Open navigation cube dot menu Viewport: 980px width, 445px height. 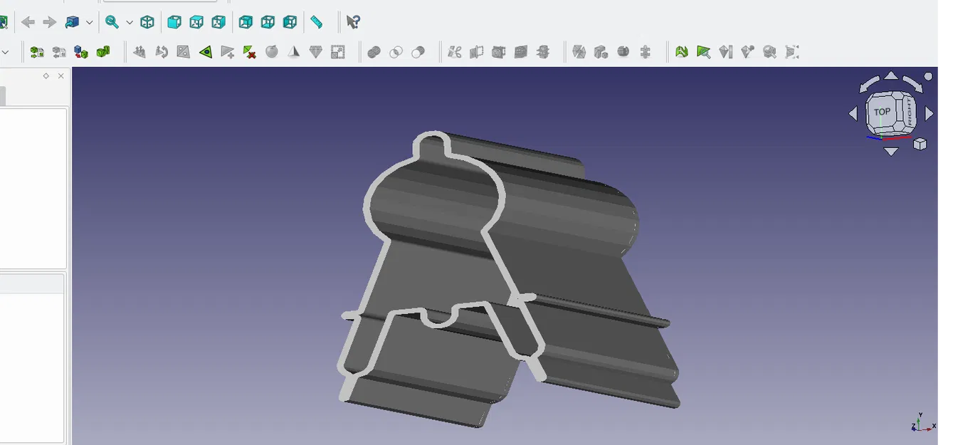(928, 76)
